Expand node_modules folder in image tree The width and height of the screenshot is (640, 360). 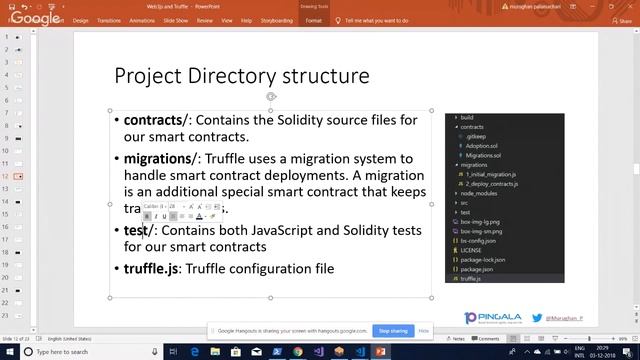point(456,193)
